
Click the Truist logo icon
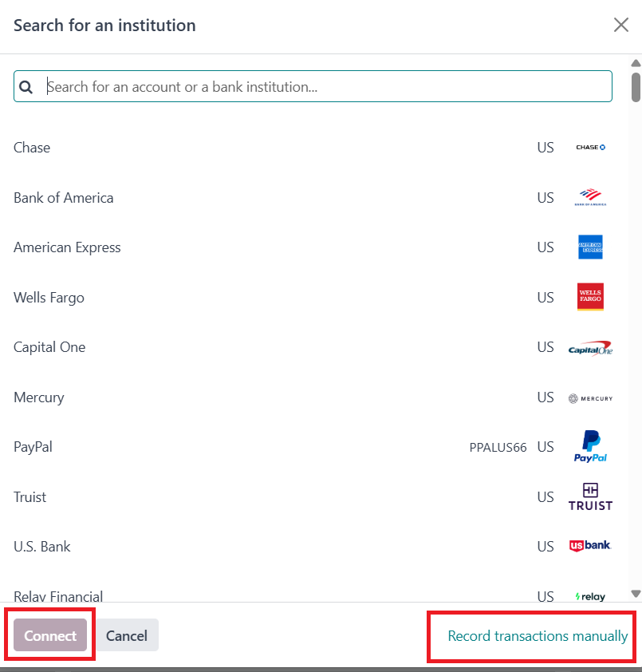pos(590,496)
